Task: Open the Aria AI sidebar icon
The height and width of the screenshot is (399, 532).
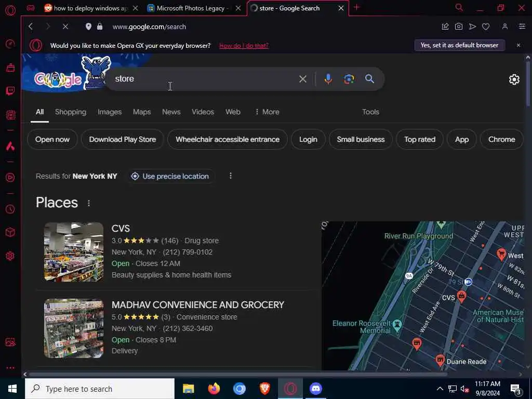Action: pos(10,146)
